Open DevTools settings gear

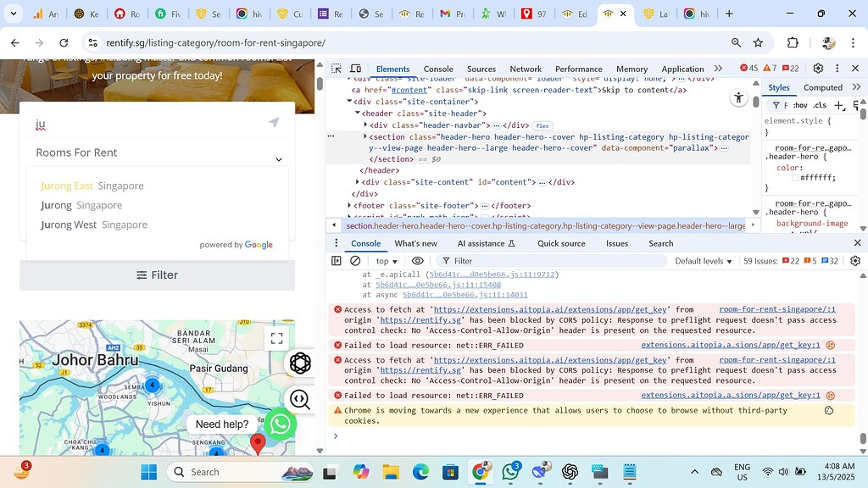817,68
